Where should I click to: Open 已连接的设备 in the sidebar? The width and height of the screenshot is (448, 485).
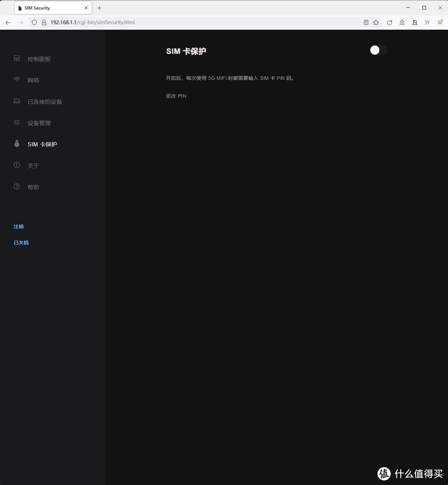(45, 102)
